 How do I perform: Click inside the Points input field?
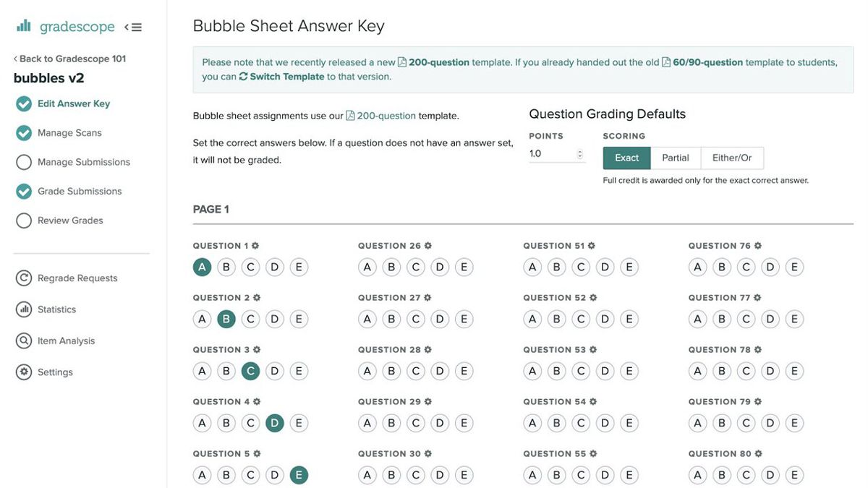click(550, 153)
